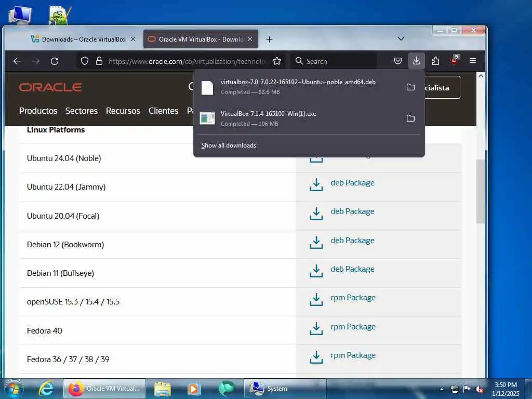
Task: Bookmark this page with star
Action: pyautogui.click(x=277, y=61)
